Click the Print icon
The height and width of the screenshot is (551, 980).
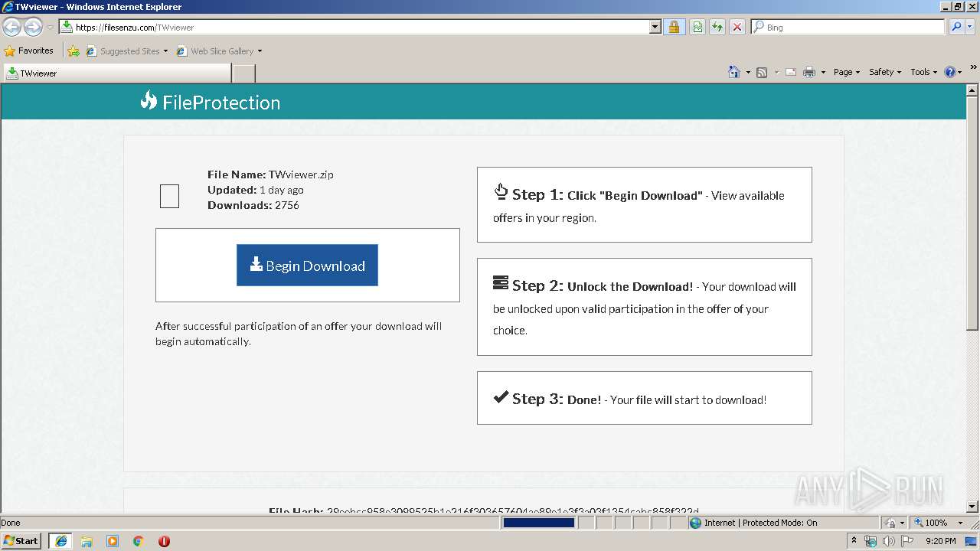pyautogui.click(x=809, y=72)
